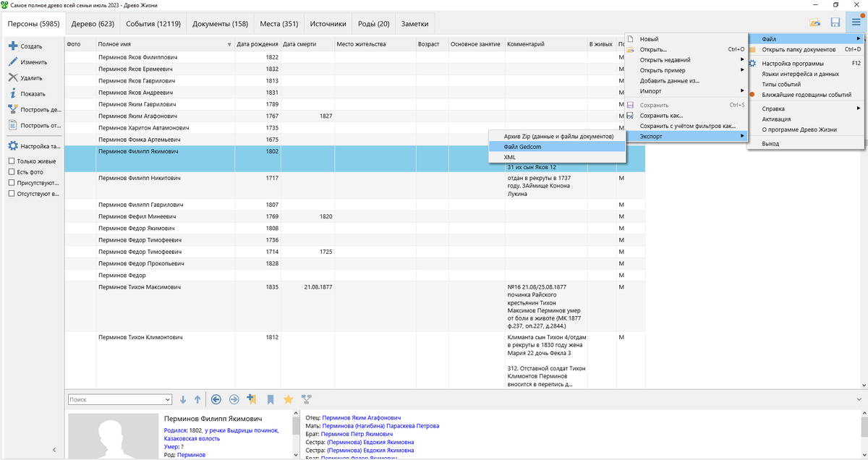868x460 pixels.
Task: Click in the Поиск search field
Action: [115, 399]
